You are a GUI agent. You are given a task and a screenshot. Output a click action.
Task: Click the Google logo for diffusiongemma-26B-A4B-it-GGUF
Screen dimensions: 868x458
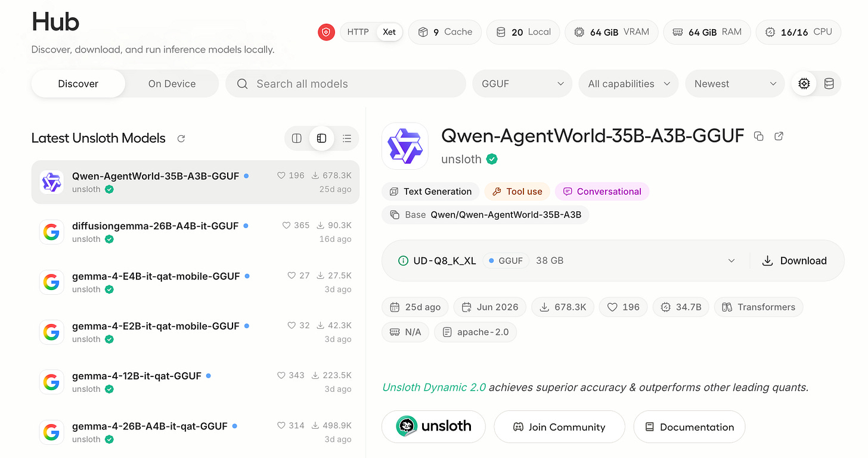(52, 232)
